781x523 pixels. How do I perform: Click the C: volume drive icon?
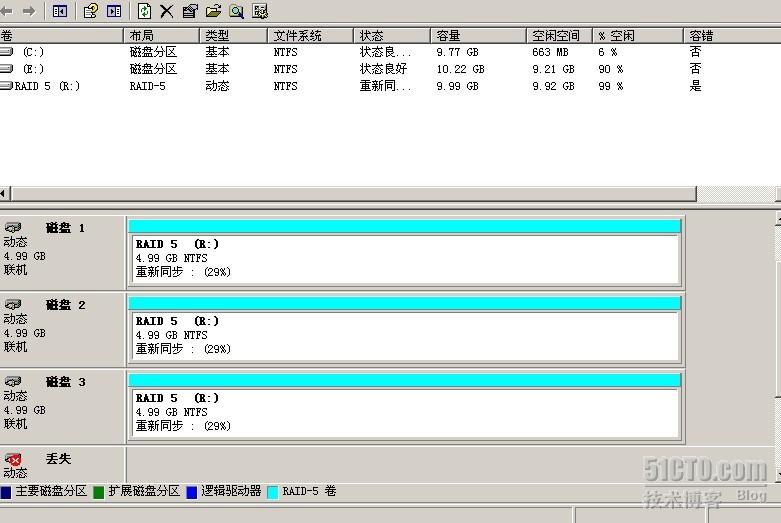pos(6,52)
